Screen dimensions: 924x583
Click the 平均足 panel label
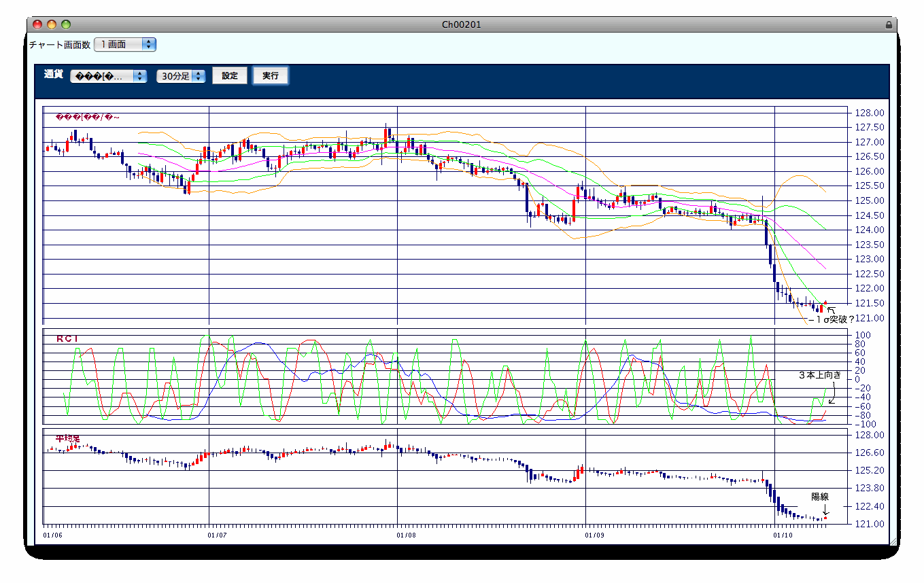67,439
